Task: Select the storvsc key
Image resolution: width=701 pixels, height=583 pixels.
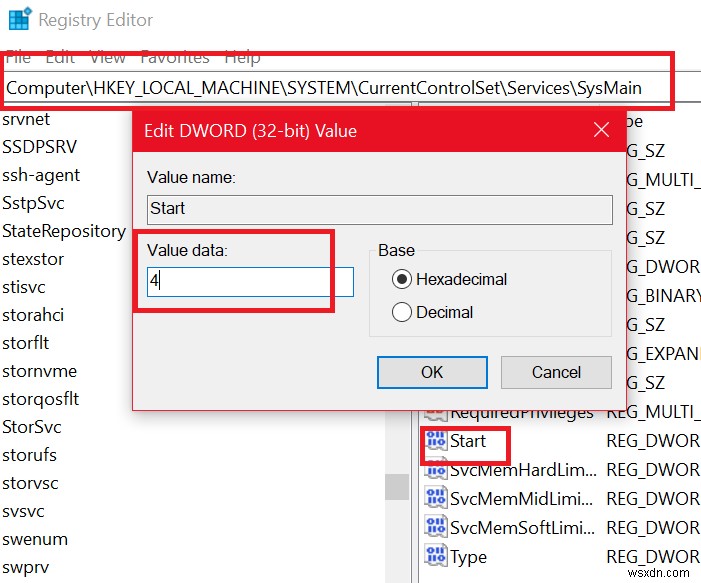Action: click(30, 483)
